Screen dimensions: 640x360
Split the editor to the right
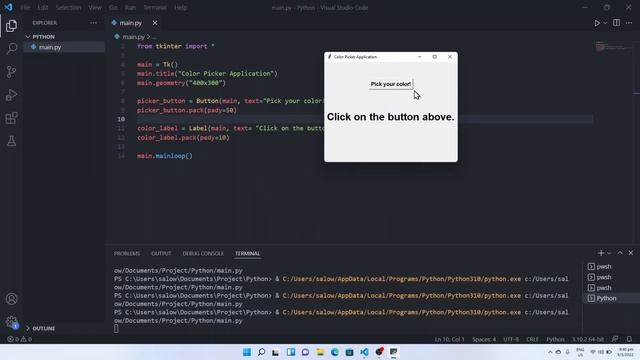616,23
